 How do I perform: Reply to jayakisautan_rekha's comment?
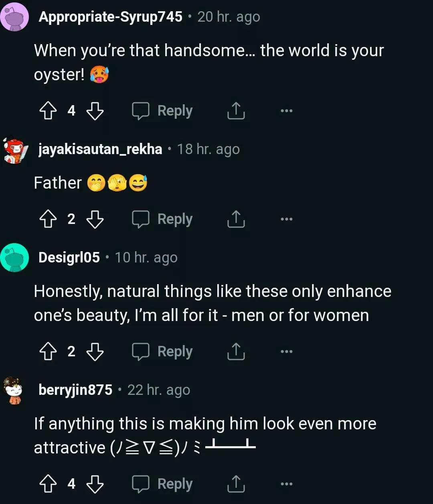163,219
